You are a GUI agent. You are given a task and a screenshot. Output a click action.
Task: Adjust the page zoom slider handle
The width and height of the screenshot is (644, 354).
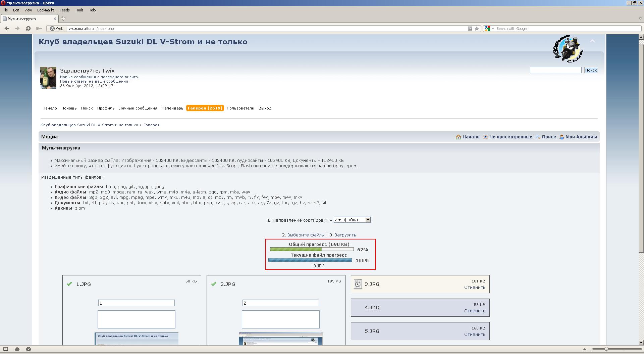pos(606,349)
